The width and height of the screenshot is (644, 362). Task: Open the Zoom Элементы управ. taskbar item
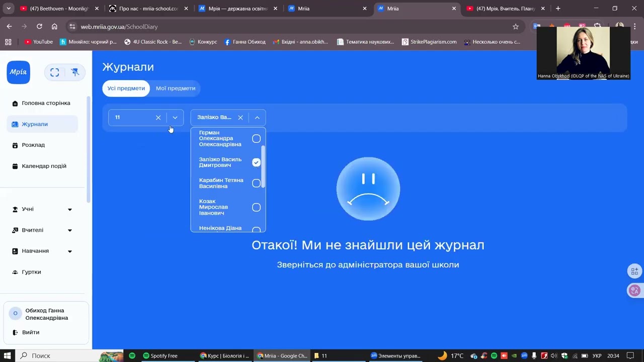396,355
